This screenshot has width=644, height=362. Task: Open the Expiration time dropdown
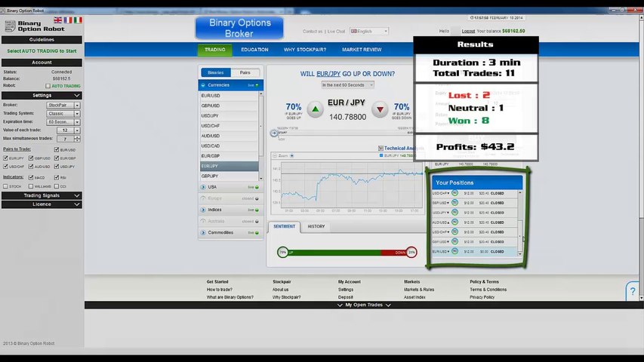[63, 122]
